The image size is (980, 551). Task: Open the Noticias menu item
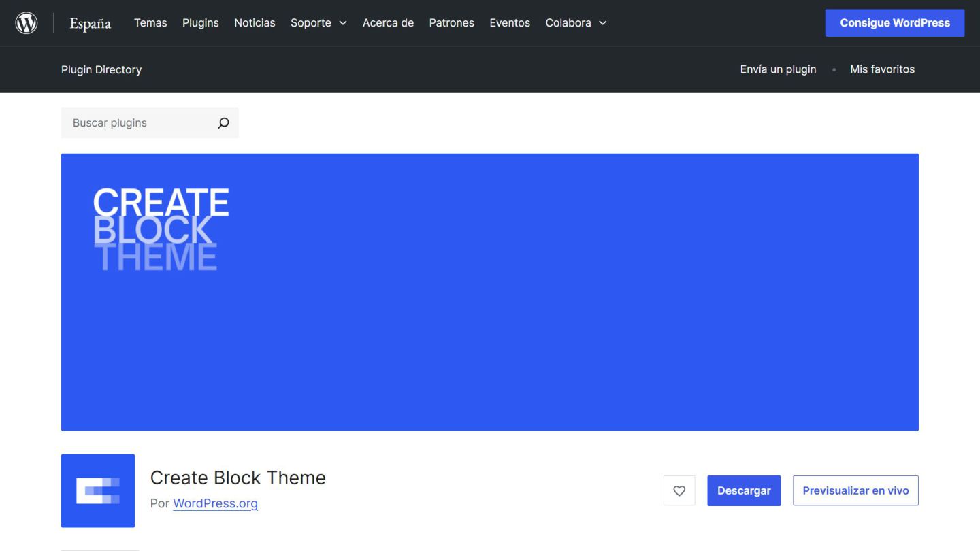pos(255,22)
